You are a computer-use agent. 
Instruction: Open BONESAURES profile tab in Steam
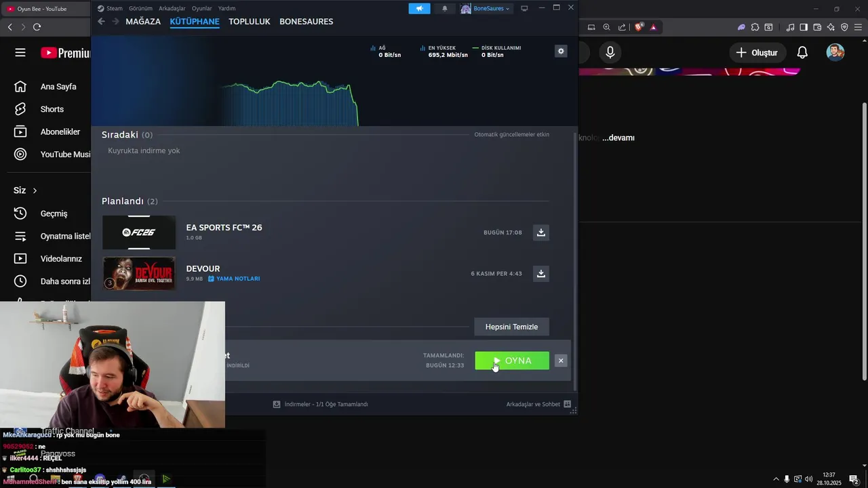307,22
